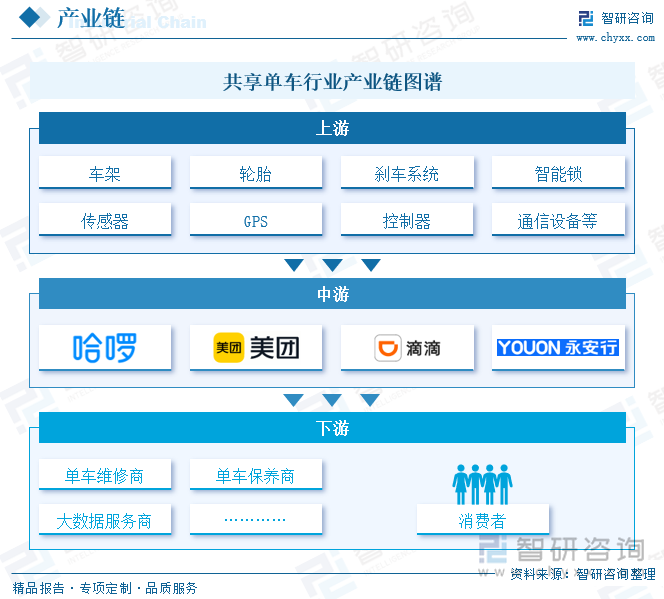Click the dotted ellipsis box in 下游
Image resolution: width=664 pixels, height=599 pixels.
coord(256,519)
